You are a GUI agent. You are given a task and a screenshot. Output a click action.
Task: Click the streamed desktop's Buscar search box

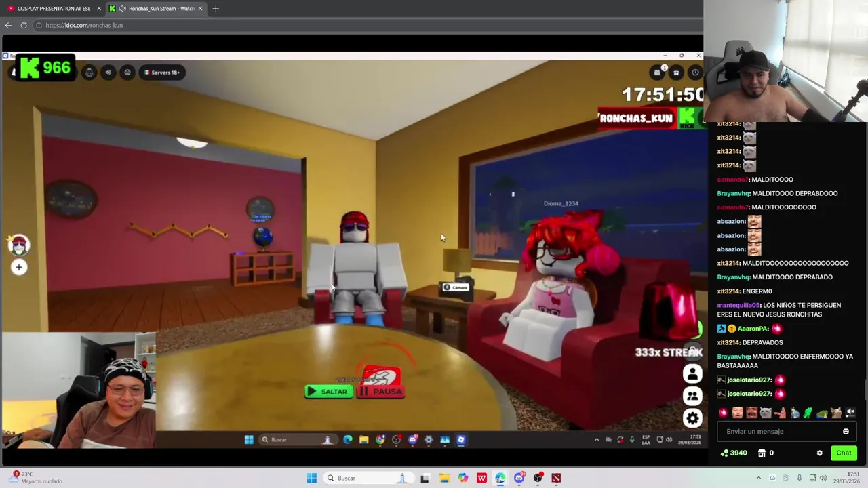click(x=298, y=439)
